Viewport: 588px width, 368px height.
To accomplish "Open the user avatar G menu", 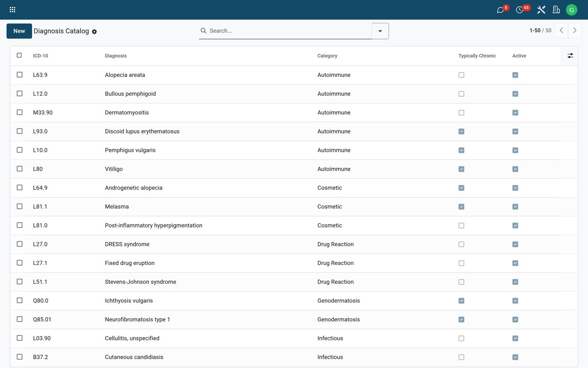I will [571, 10].
